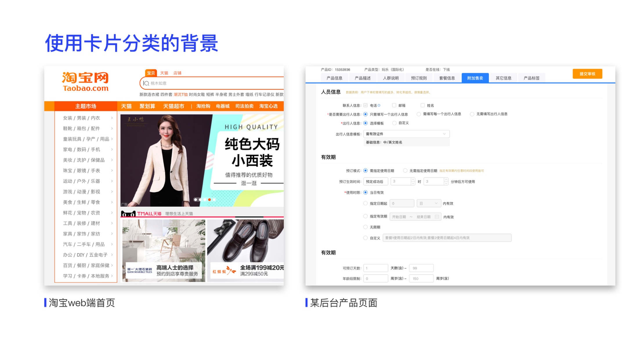Click the search magnifier icon
The height and width of the screenshot is (362, 644).
[146, 83]
